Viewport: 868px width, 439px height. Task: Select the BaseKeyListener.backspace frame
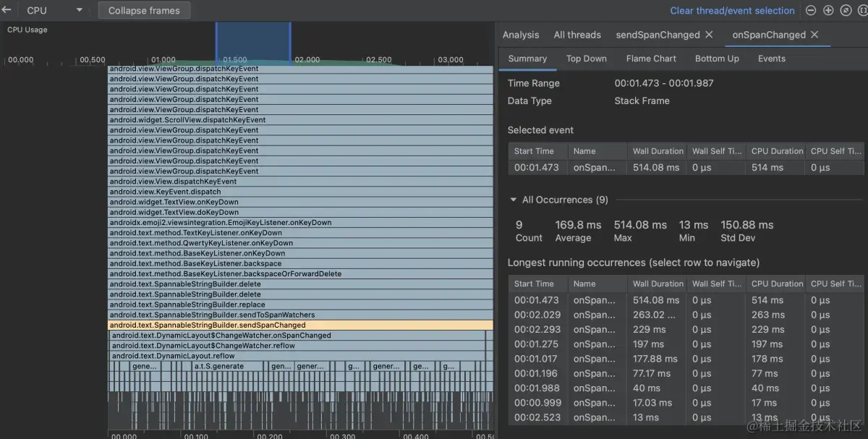click(301, 263)
